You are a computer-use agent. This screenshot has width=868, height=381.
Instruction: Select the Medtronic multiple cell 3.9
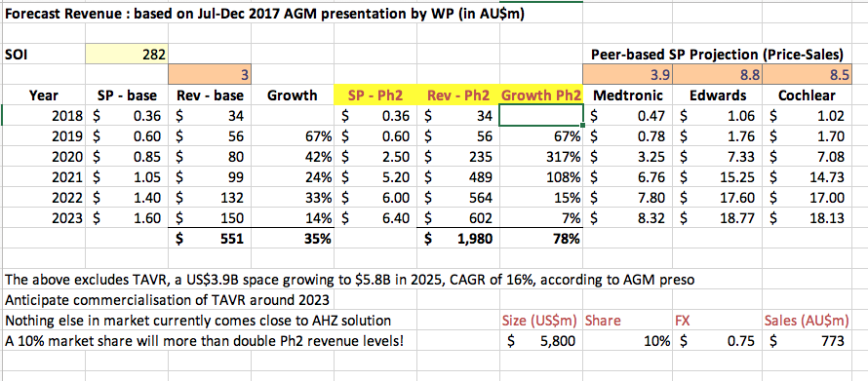pos(628,74)
